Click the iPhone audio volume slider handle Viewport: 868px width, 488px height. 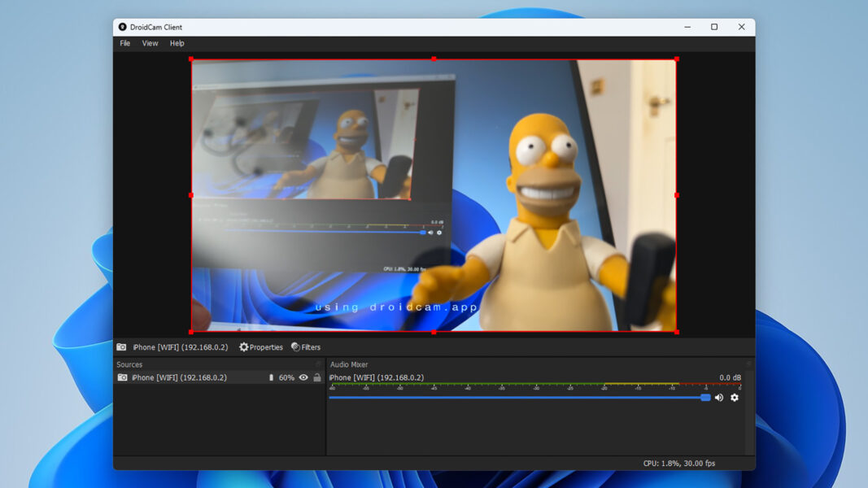pos(705,398)
